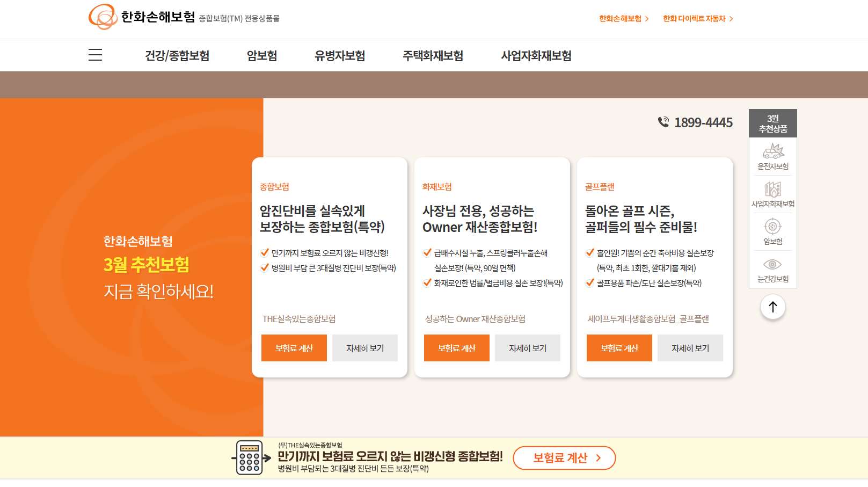868x487 pixels.
Task: Select the 눈건강보험 eye icon
Action: coord(772,264)
